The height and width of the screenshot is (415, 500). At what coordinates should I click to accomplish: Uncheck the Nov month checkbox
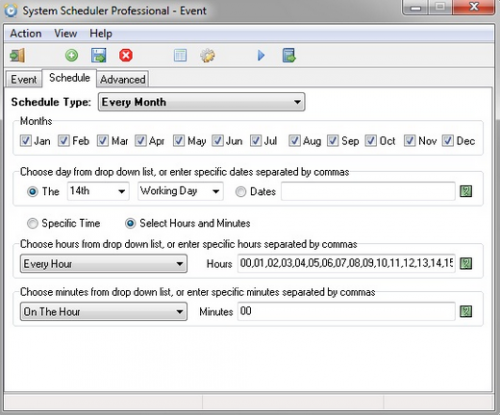tap(410, 141)
